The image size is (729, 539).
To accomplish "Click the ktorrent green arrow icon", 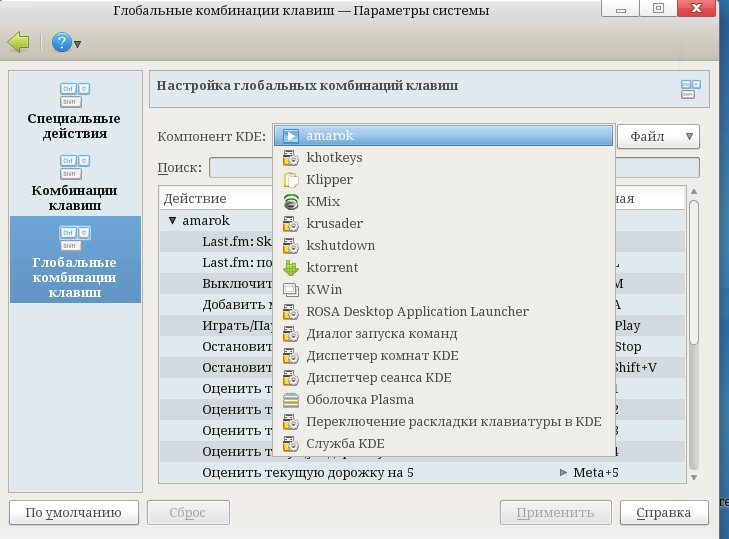I will (291, 267).
